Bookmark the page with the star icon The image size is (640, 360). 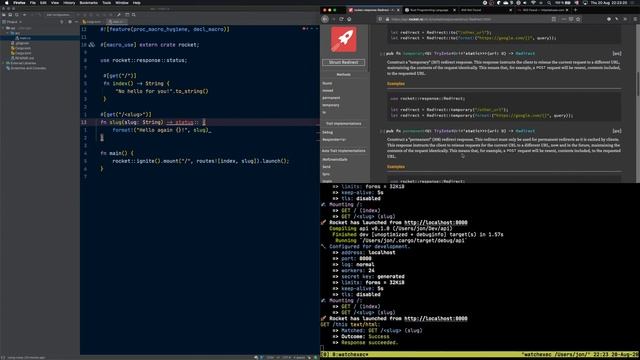(578, 19)
